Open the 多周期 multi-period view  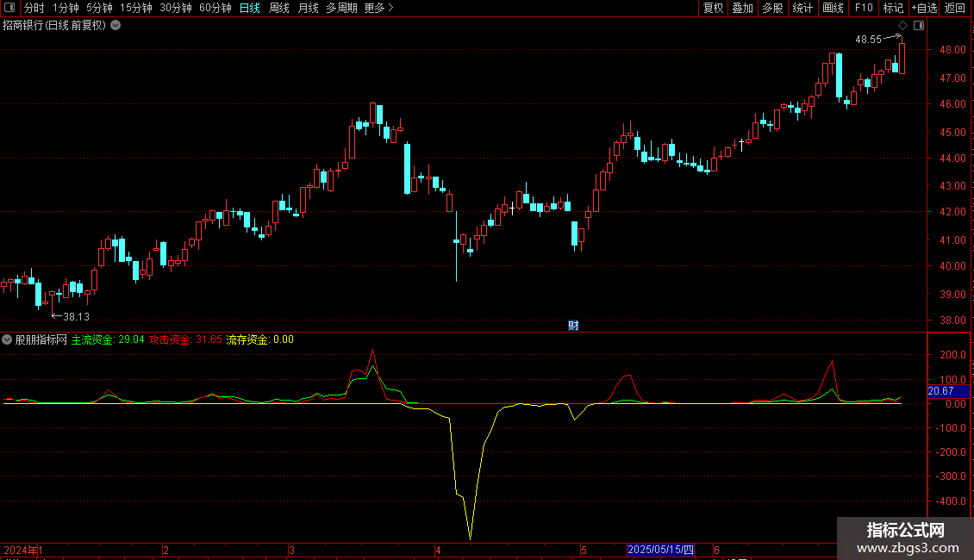tap(341, 8)
